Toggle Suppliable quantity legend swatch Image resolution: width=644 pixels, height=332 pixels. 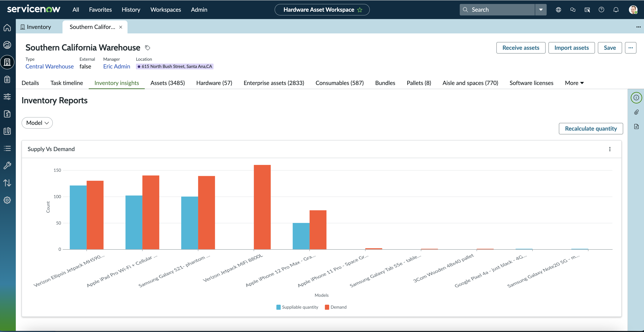(x=278, y=307)
